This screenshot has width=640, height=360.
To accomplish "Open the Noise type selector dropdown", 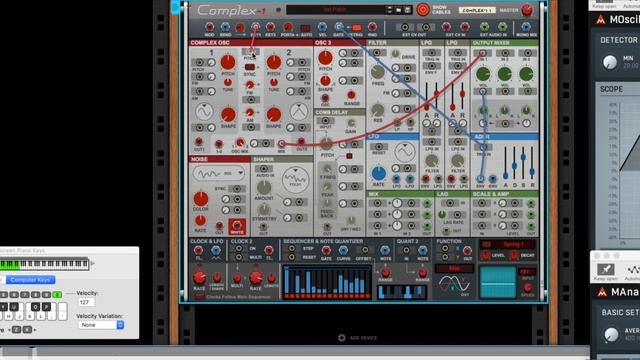I will 219,173.
